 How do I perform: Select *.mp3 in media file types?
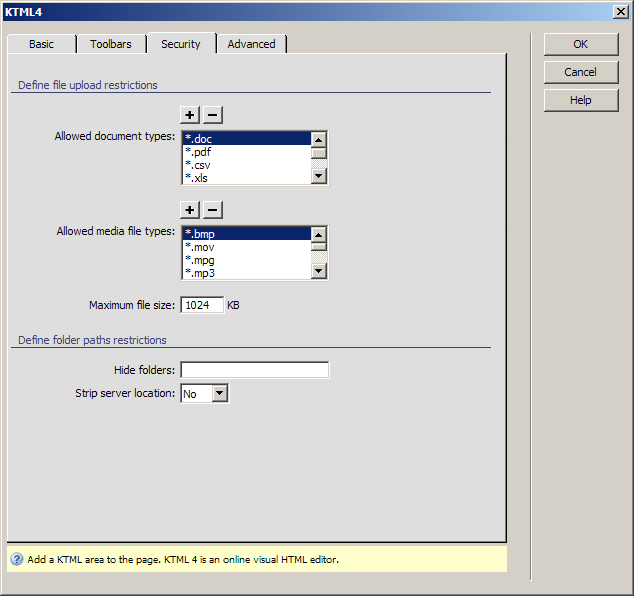(x=247, y=273)
